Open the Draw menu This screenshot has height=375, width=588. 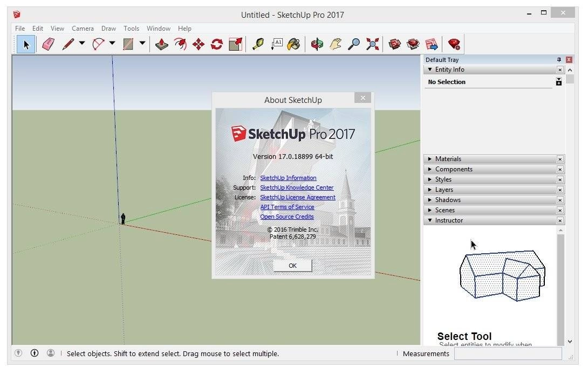click(x=108, y=29)
